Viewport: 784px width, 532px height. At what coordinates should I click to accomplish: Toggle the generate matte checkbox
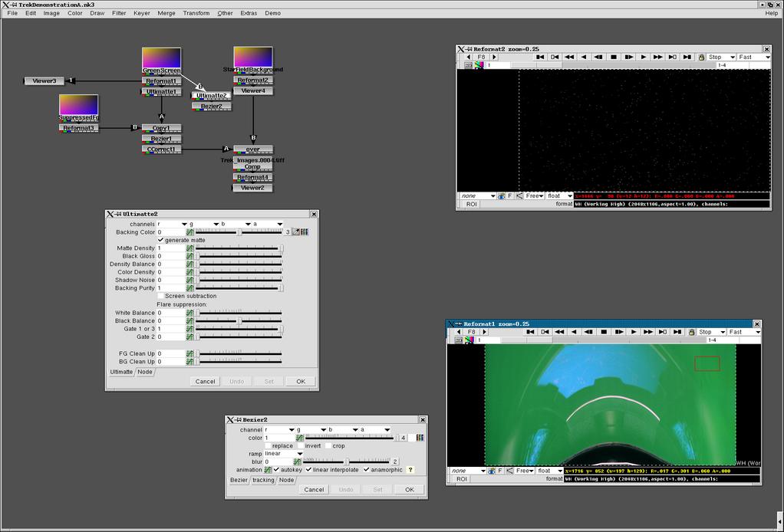[x=161, y=240]
